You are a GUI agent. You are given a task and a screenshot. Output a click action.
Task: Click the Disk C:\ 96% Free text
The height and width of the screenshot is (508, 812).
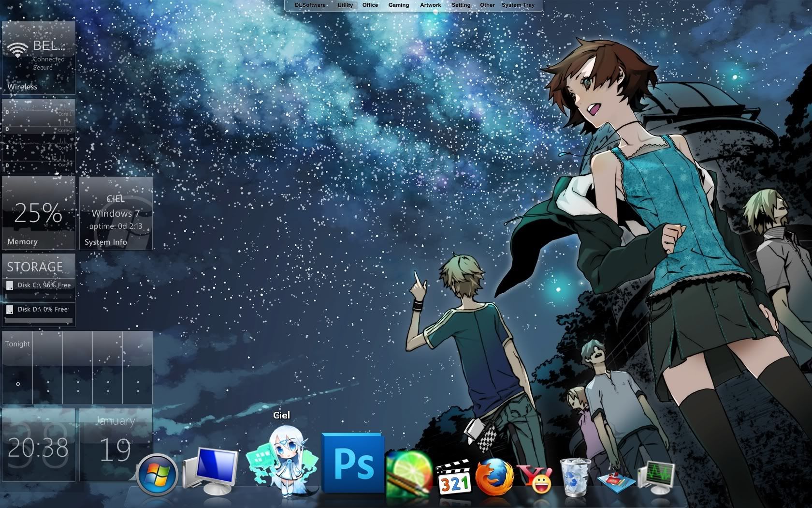pos(44,285)
